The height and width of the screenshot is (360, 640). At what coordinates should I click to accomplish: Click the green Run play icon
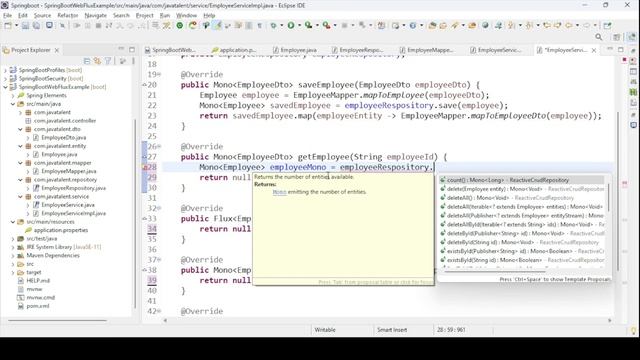291,25
